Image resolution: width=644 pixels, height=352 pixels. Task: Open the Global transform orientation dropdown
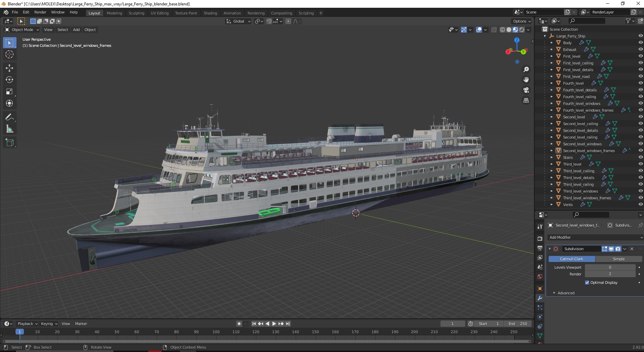tap(238, 21)
